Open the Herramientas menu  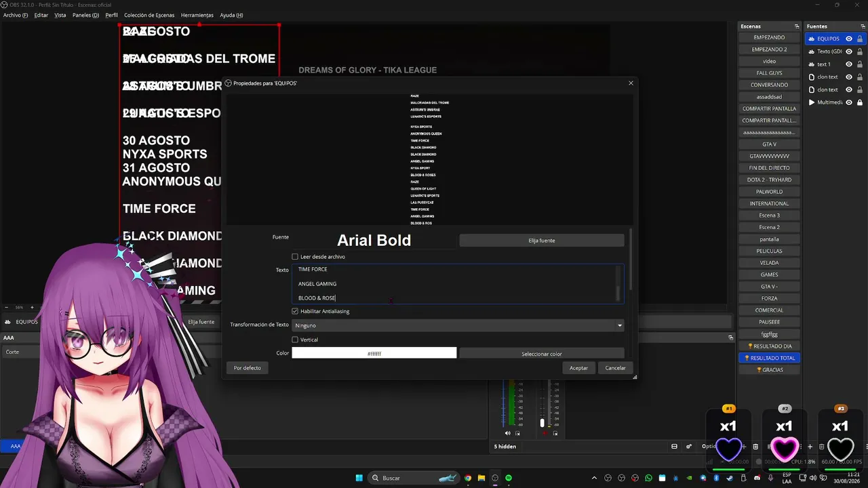[197, 15]
